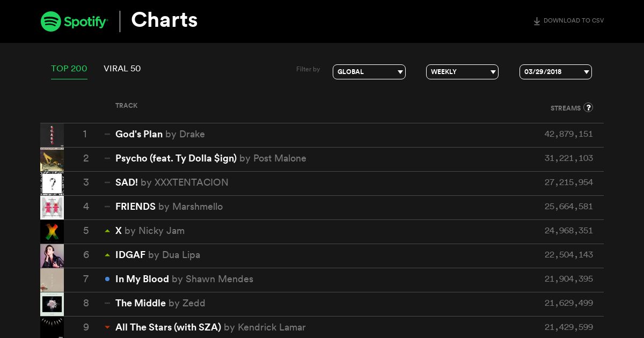Click the Charts header title
Screen dimensions: 644x338
click(164, 20)
